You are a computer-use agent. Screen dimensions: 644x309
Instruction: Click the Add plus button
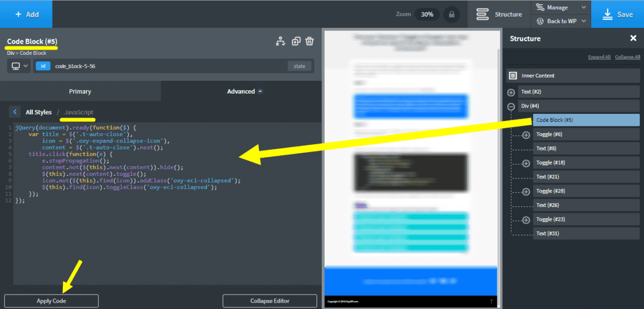[x=26, y=14]
